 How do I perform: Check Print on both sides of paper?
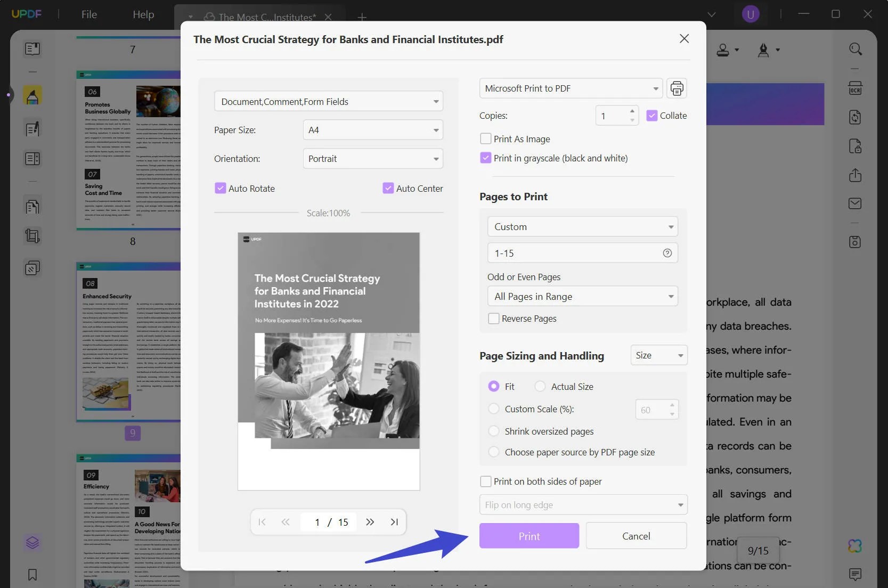[485, 481]
